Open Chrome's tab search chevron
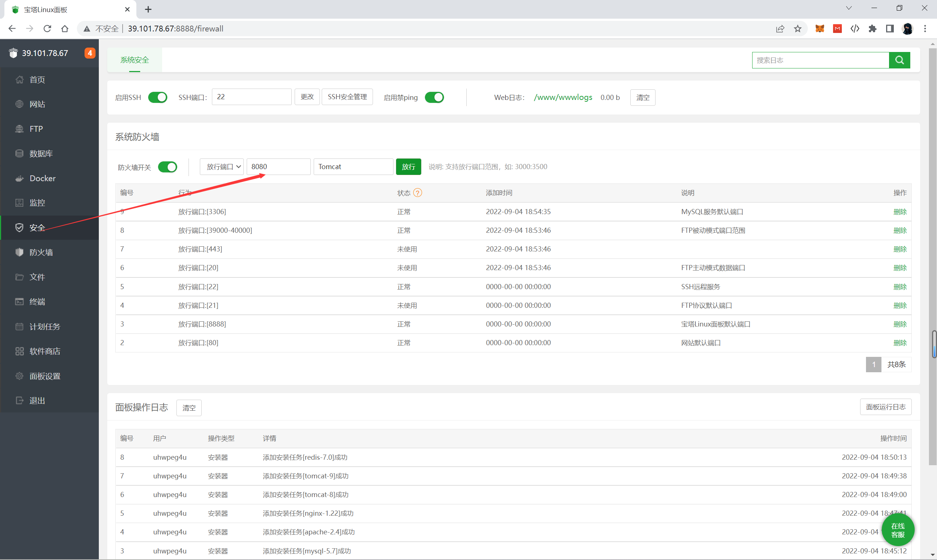This screenshot has height=560, width=937. 849,8
